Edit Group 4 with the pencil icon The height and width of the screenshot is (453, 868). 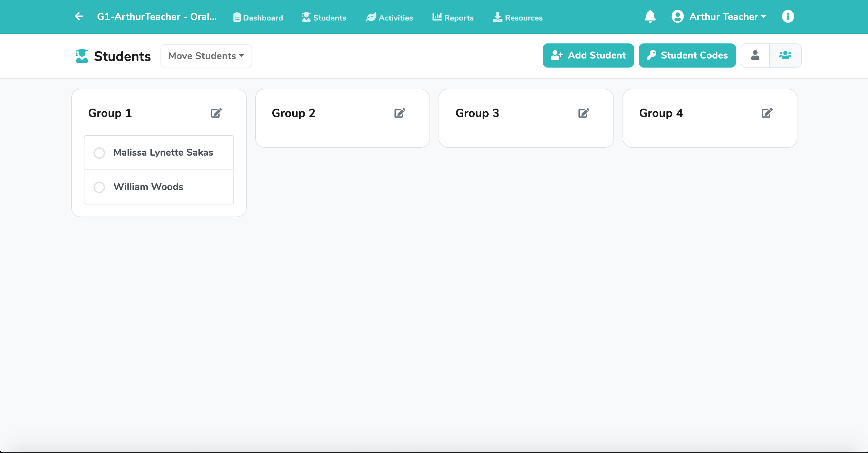click(767, 113)
